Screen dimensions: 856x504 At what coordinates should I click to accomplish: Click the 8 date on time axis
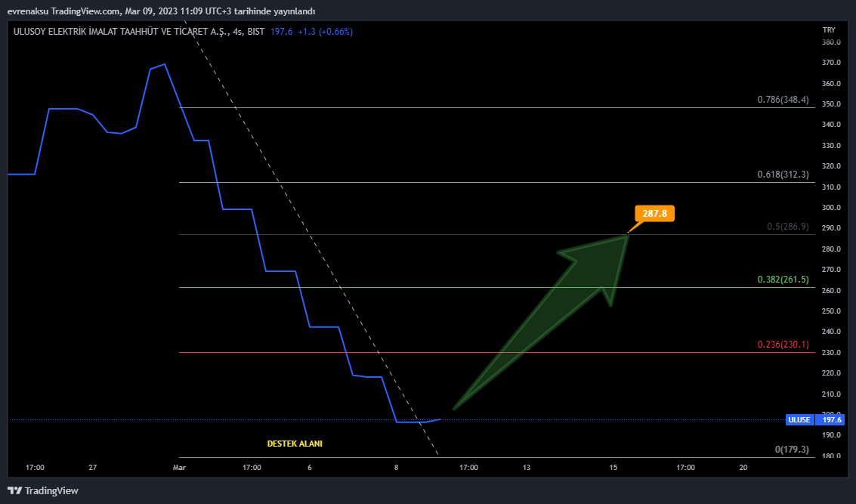(397, 468)
